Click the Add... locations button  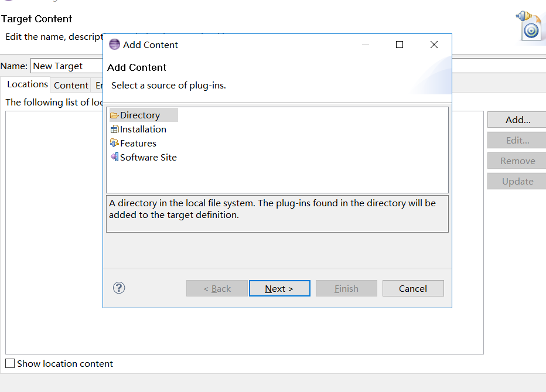click(517, 120)
